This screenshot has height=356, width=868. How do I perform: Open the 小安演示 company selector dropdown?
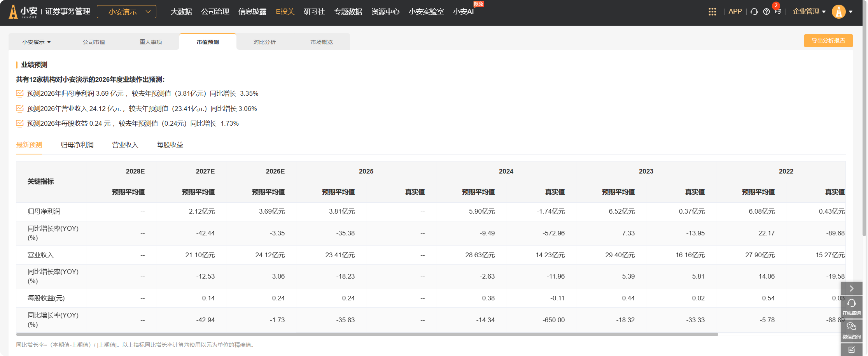tap(126, 12)
